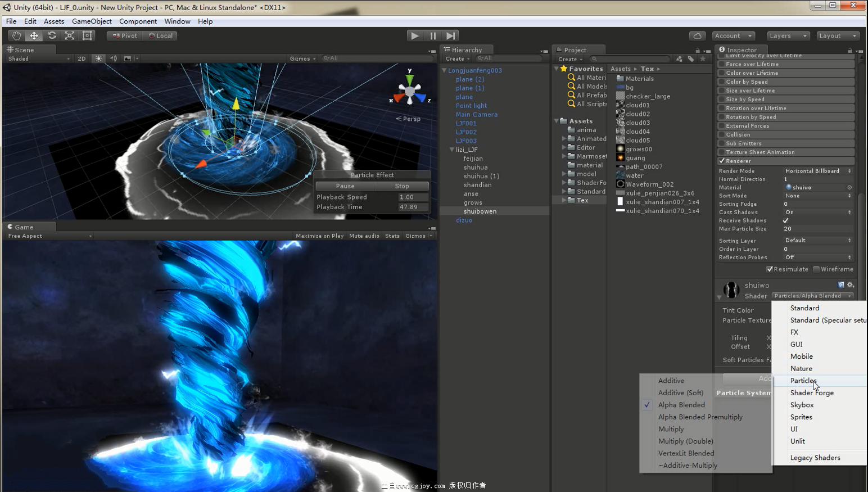Open the Window menu
The height and width of the screenshot is (492, 868).
click(x=177, y=21)
